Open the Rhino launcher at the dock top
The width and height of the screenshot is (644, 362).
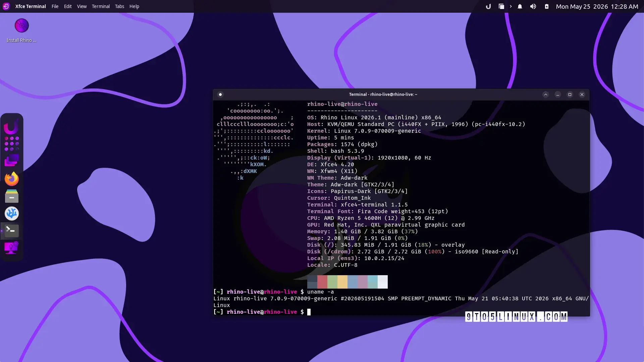coord(11,127)
